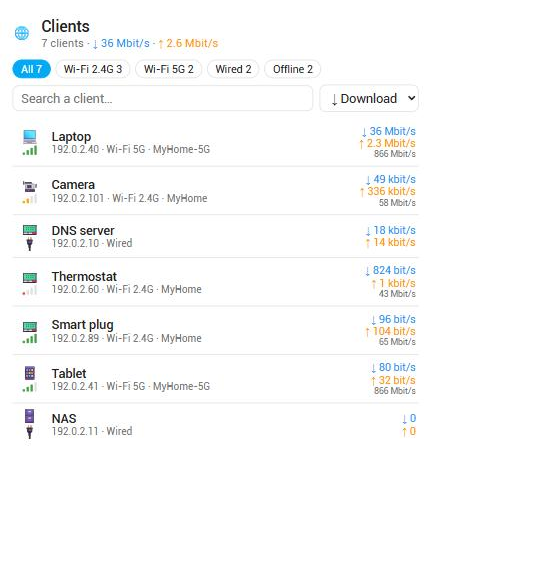Click Camera download 49 kbit/s value
540x580 pixels.
390,179
